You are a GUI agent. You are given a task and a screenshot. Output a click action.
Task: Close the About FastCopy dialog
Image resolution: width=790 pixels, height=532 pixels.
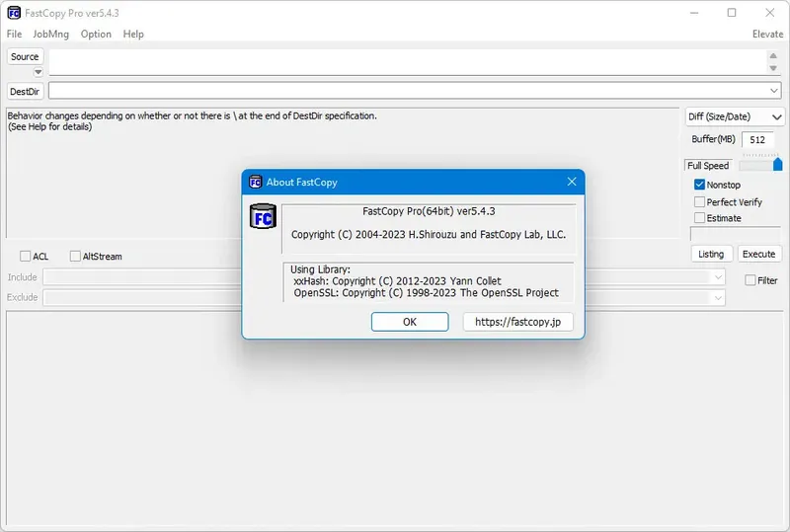click(x=572, y=182)
